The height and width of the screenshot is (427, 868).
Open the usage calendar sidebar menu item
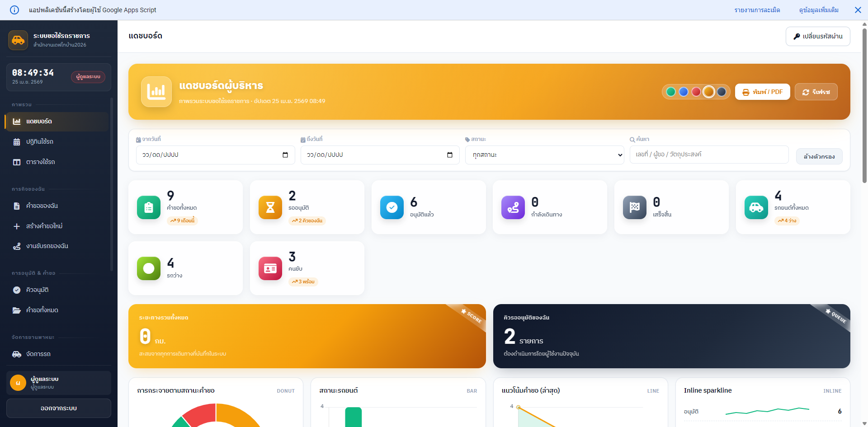[40, 142]
